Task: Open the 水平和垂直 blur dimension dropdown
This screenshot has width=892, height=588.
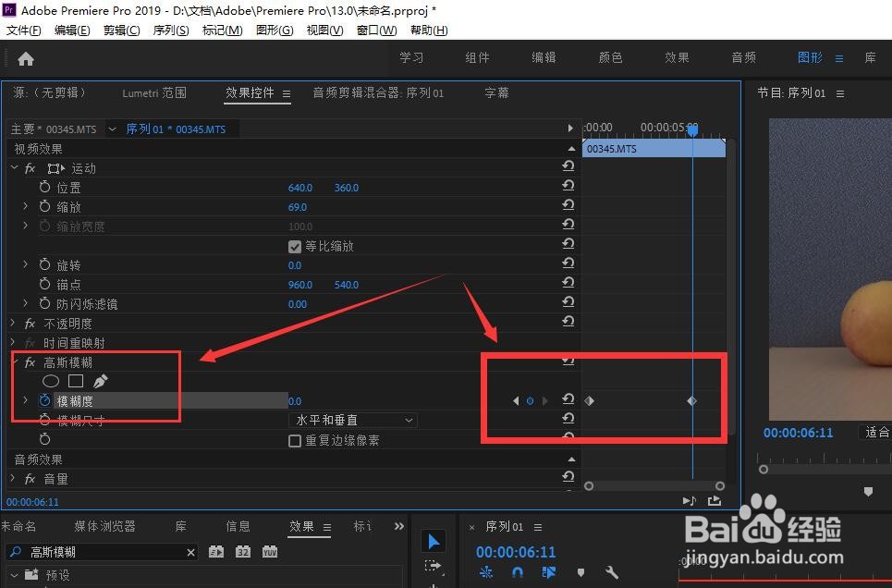Action: click(x=352, y=419)
